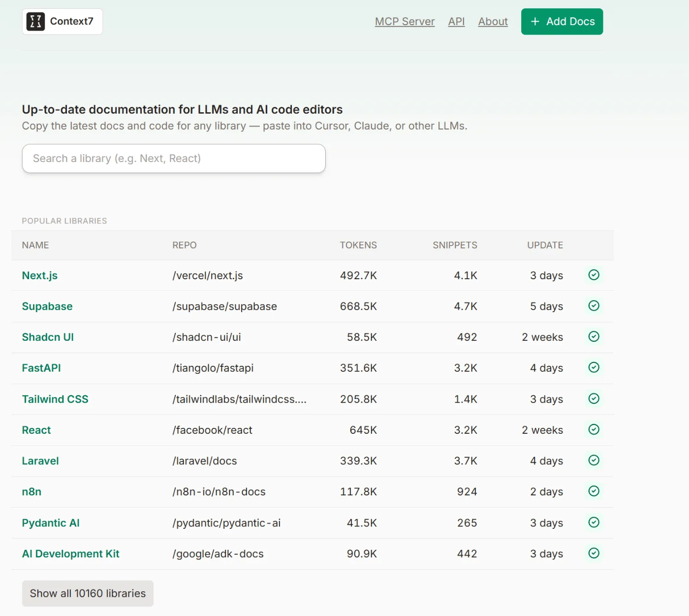Open the Supabase library
This screenshot has width=689, height=616.
(47, 306)
